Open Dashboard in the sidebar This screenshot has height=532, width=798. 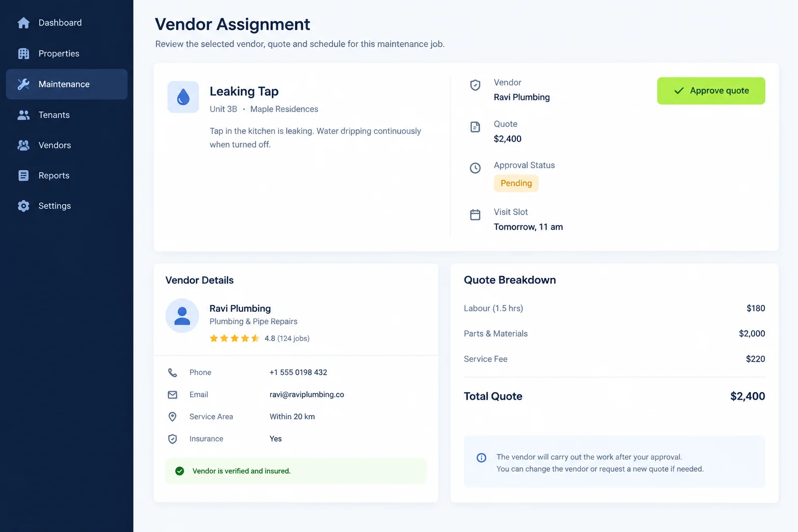pyautogui.click(x=66, y=23)
